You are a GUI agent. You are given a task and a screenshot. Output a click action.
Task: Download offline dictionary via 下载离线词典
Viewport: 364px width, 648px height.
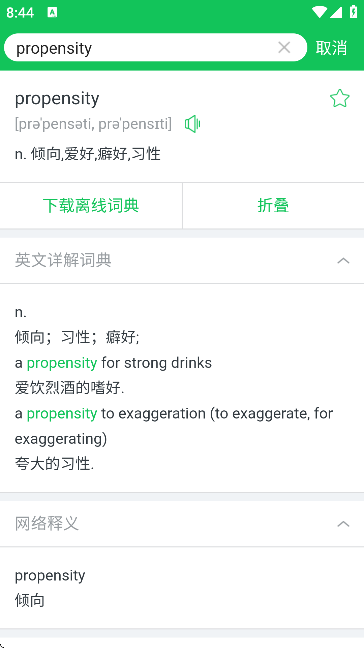click(x=91, y=205)
